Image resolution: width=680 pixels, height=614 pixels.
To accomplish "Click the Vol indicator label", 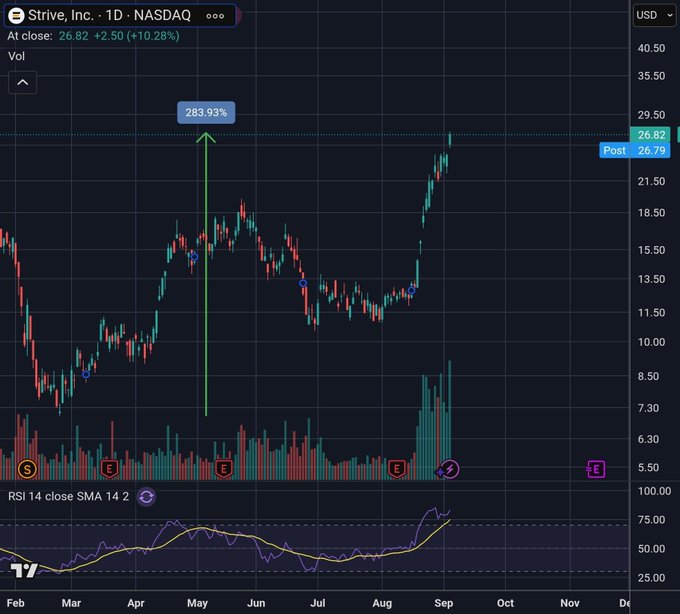I will (16, 56).
